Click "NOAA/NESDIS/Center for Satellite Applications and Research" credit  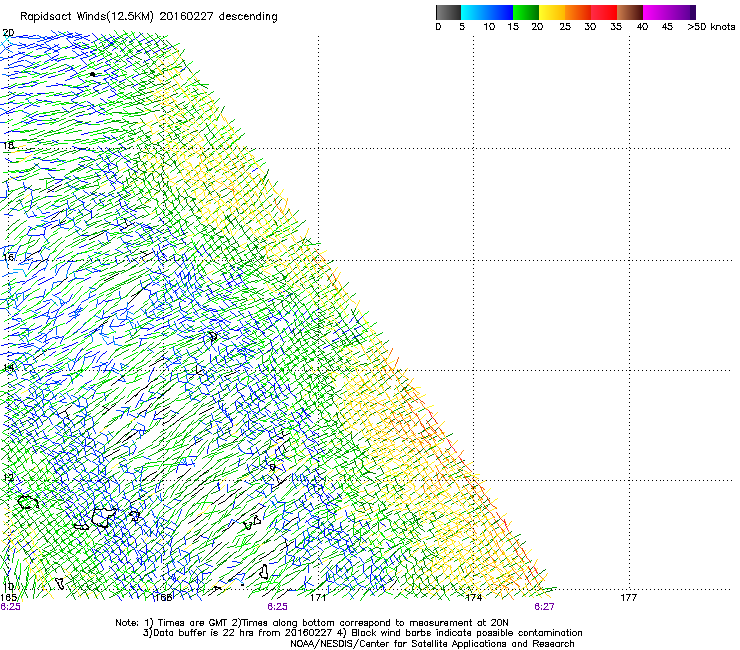[432, 644]
